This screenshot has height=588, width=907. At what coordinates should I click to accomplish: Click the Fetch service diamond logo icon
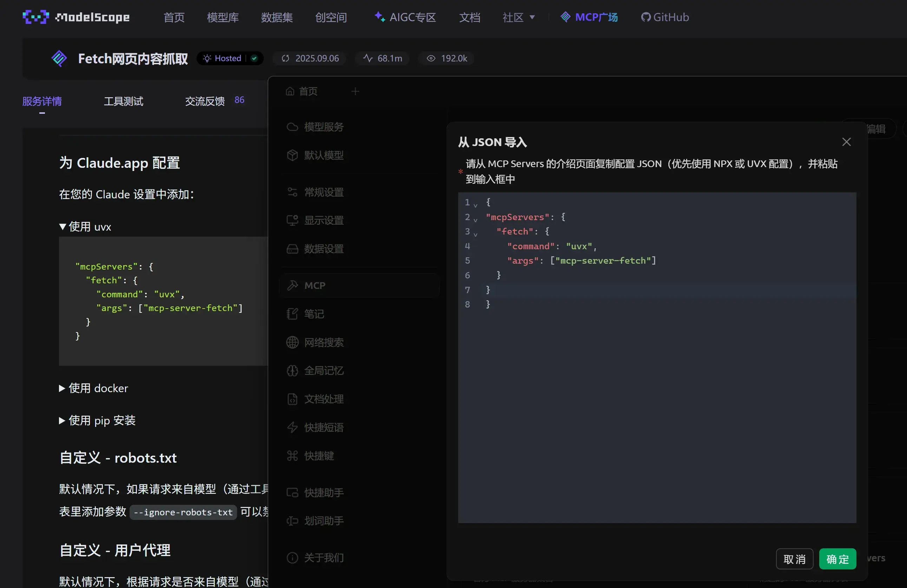point(59,58)
